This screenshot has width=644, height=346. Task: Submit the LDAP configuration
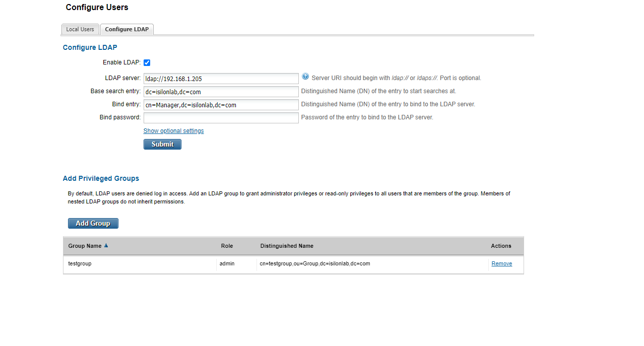(x=162, y=144)
